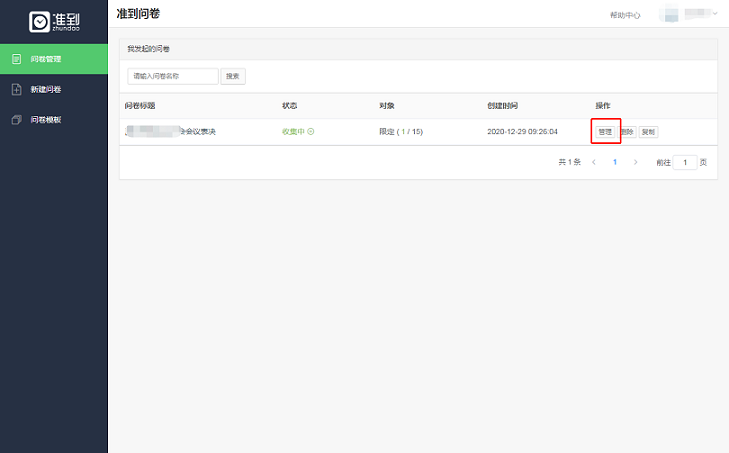Screen dimensions: 729x453
Task: Open the 问卷模板 menu item
Action: 46,120
